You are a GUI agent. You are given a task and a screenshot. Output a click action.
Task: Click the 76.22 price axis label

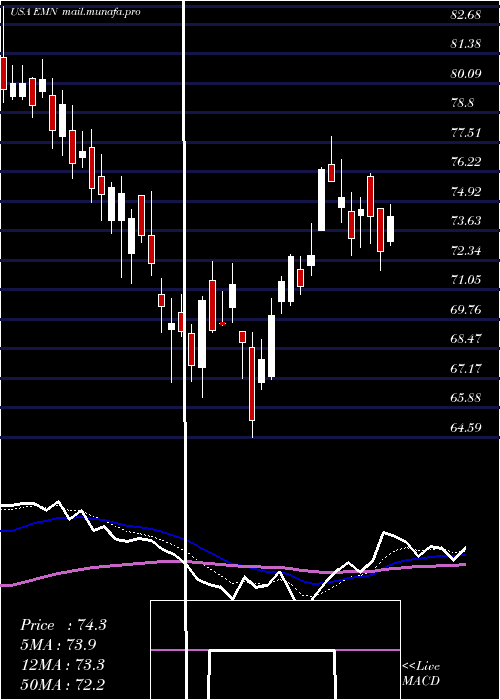click(x=466, y=162)
